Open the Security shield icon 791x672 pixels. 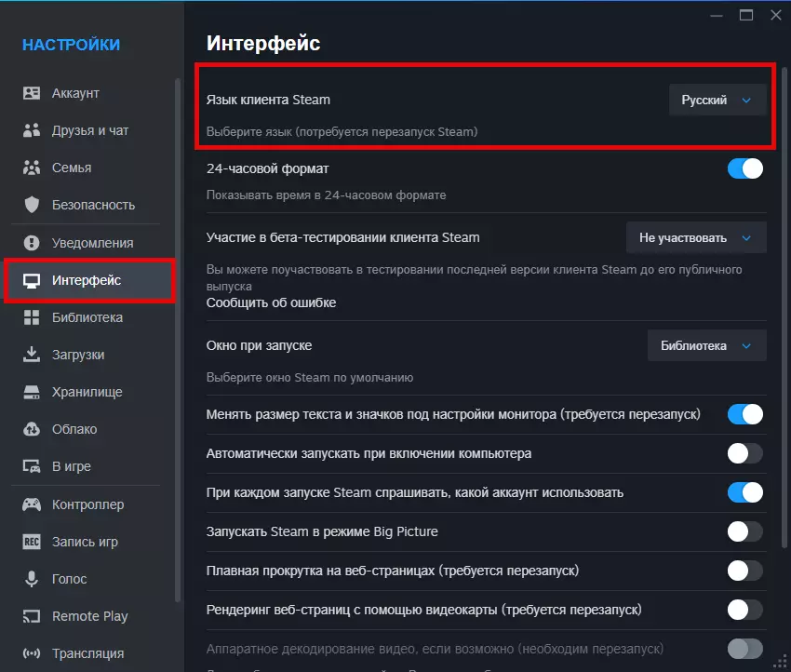click(x=32, y=205)
